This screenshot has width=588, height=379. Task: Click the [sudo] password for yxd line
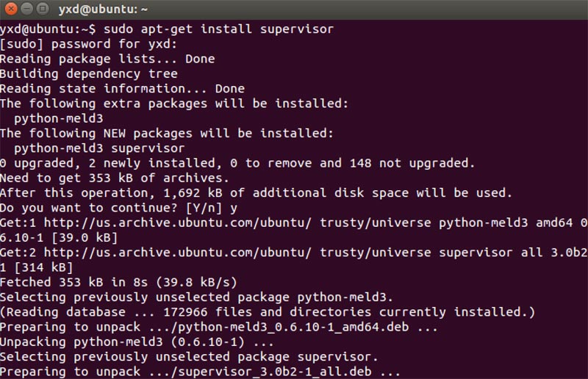click(x=88, y=44)
